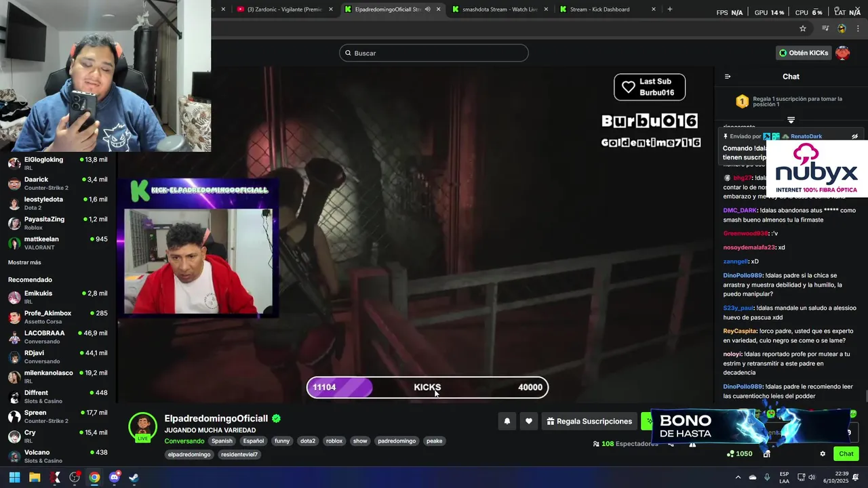Screen dimensions: 868x488
Task: Switch to smashdota Stream browser tab
Action: click(x=500, y=9)
